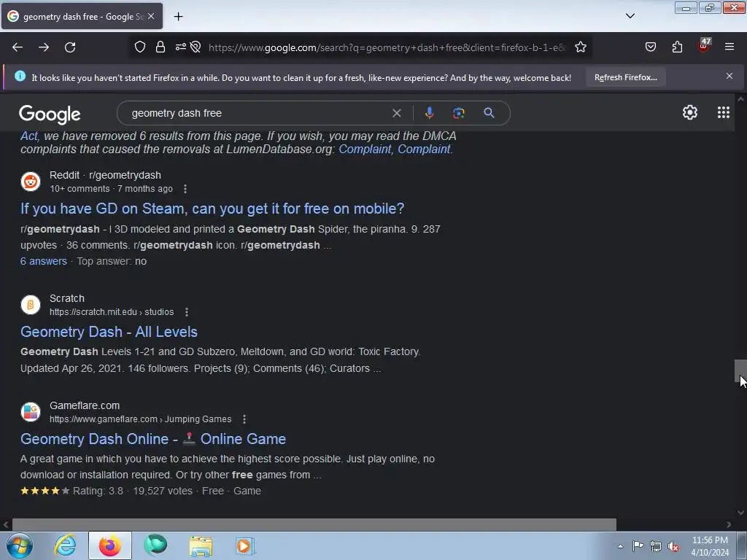The image size is (747, 560).
Task: Open the uBlock extension icon showing 47
Action: click(704, 46)
